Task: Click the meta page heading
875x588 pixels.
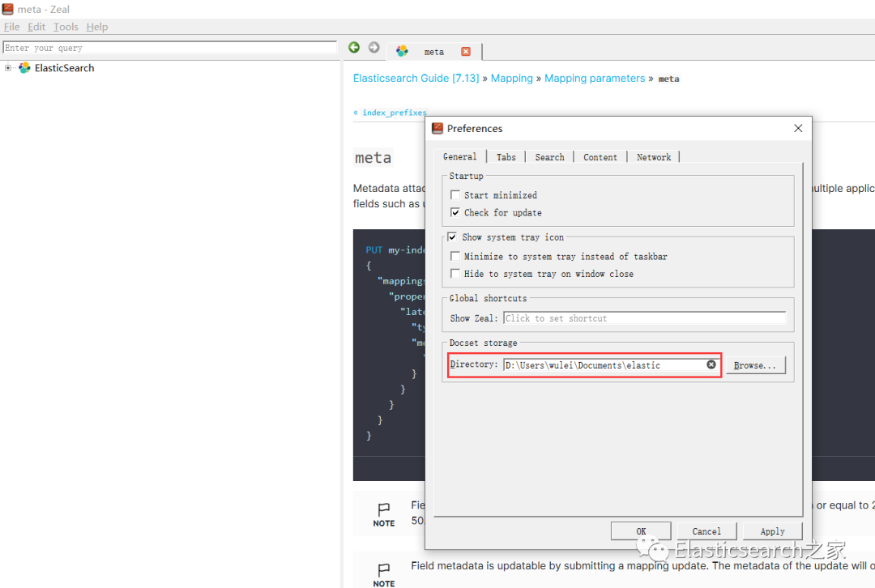Action: pos(373,158)
